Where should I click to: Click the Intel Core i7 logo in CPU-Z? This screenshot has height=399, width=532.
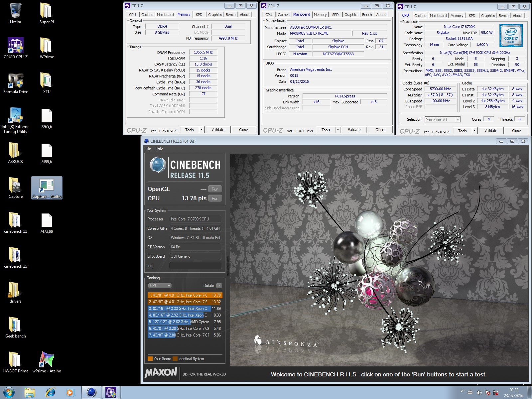click(511, 36)
